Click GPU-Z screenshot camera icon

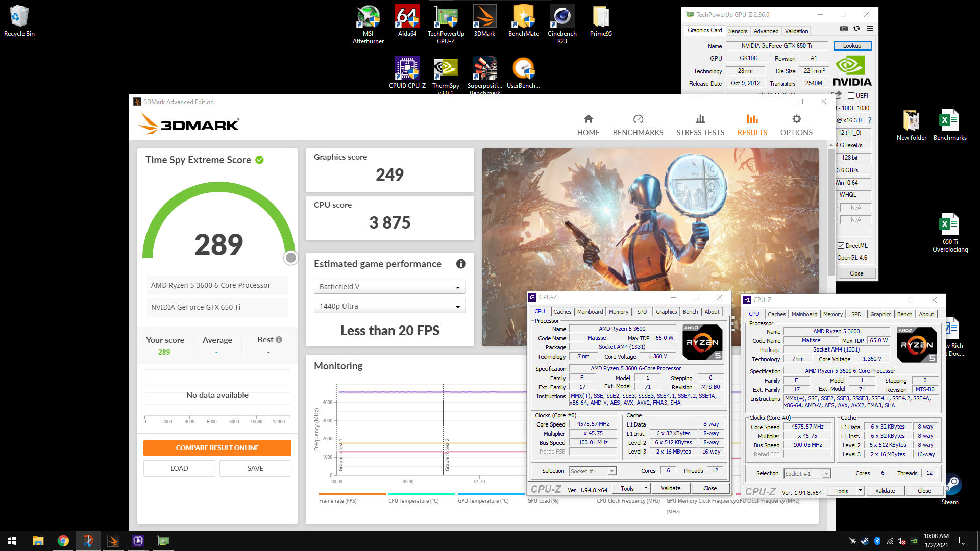click(844, 28)
